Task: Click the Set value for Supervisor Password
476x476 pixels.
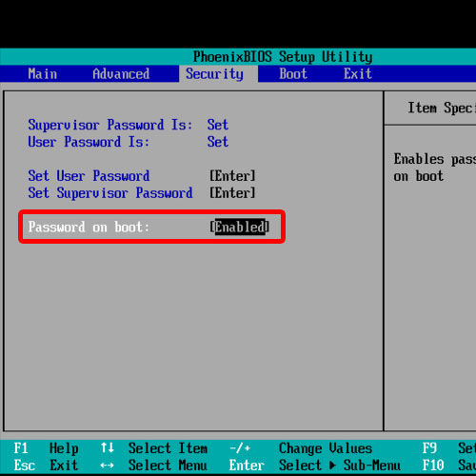Action: pos(218,125)
